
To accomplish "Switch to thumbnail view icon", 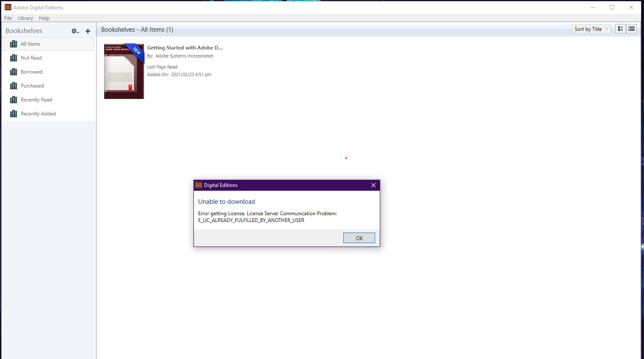I will click(620, 29).
